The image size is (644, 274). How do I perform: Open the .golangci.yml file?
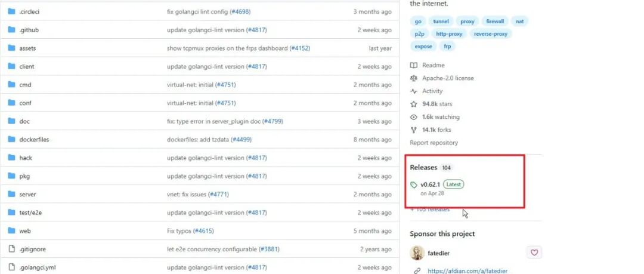(x=38, y=267)
